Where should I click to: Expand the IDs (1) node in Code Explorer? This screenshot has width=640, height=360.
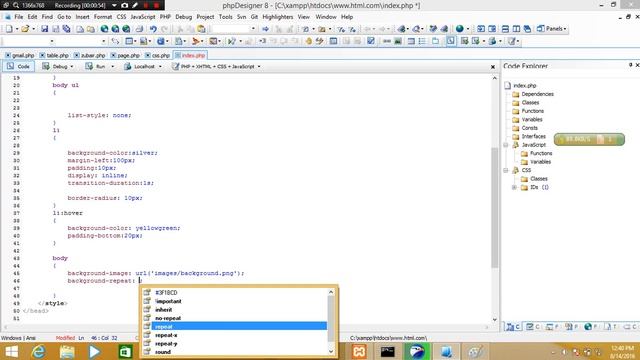514,187
